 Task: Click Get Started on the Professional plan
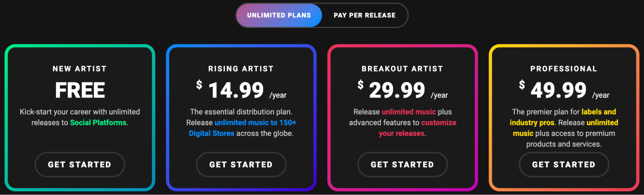coord(563,164)
